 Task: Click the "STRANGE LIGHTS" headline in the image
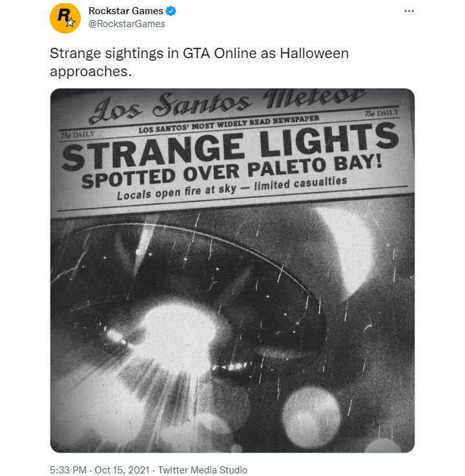[231, 145]
